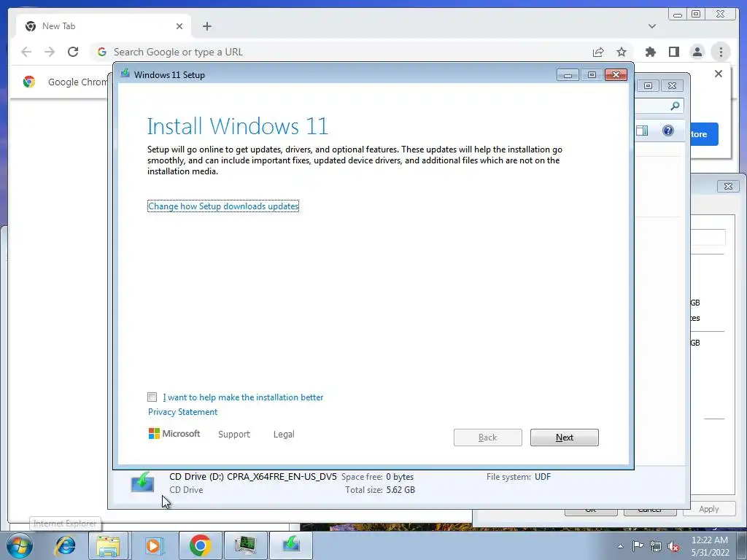Close the New Tab tab
Viewport: 747px width, 560px height.
click(179, 26)
